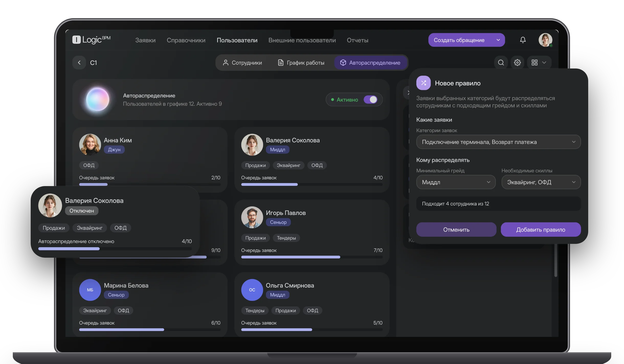Expand the Создать обращение dropdown arrow

pyautogui.click(x=498, y=40)
